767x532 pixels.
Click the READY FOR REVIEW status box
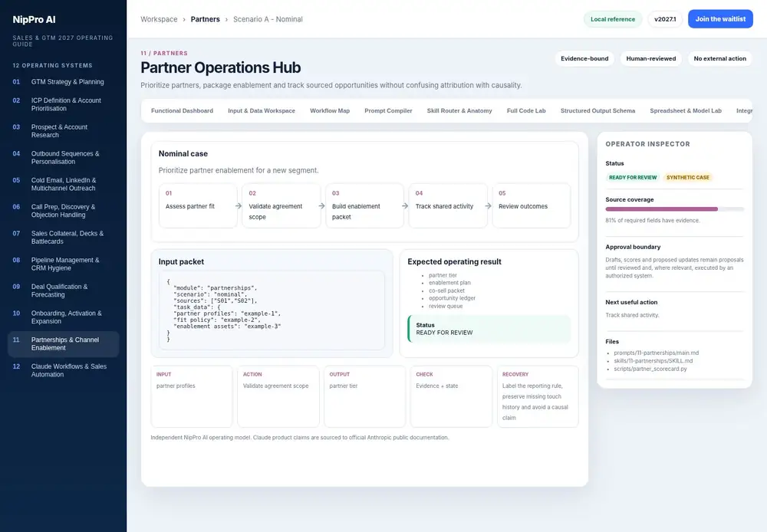point(489,329)
